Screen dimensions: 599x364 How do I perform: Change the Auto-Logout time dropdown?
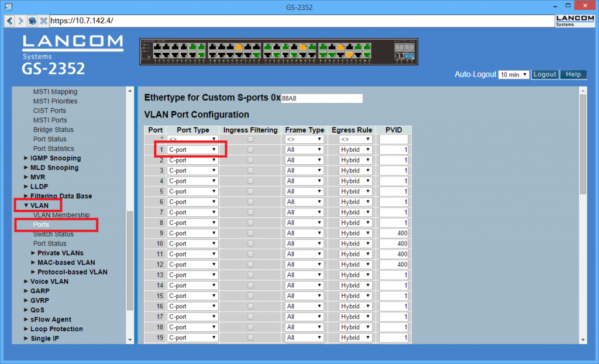(x=514, y=74)
